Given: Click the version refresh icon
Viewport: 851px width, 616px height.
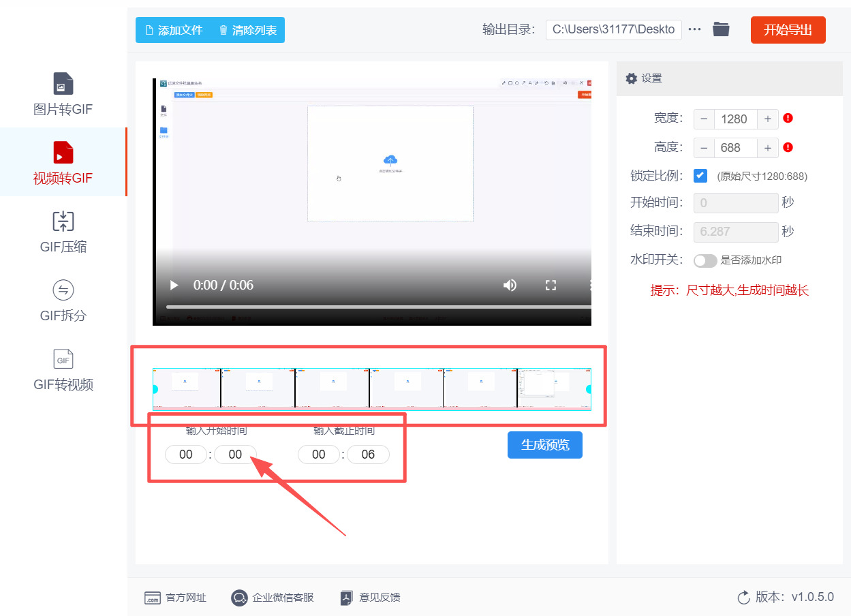Looking at the screenshot, I should 743,598.
